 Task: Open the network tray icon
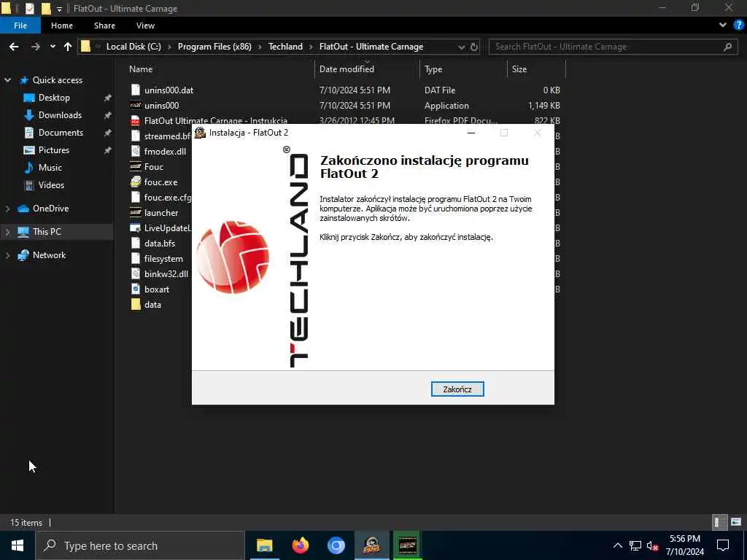tap(635, 545)
